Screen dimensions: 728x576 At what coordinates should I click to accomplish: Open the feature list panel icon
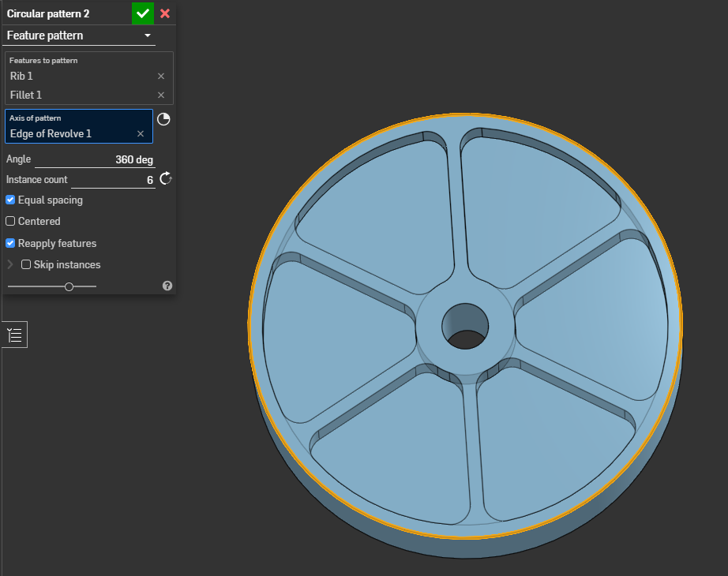point(14,335)
